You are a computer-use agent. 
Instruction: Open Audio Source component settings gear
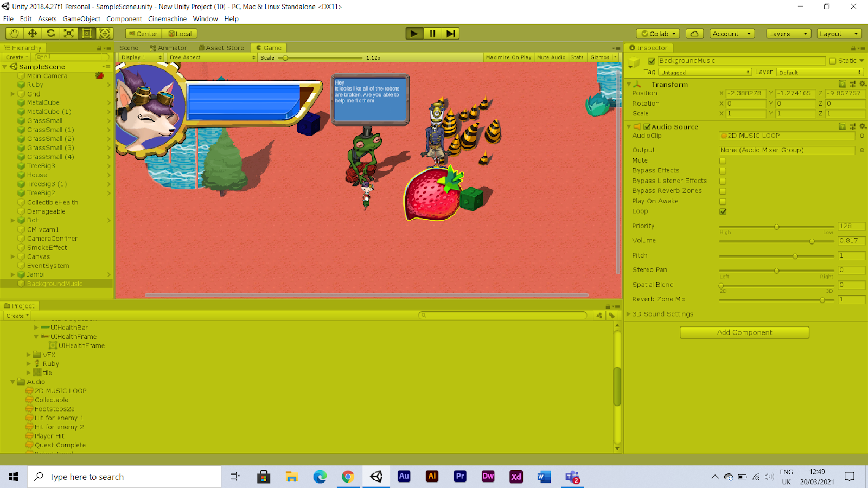(x=863, y=126)
